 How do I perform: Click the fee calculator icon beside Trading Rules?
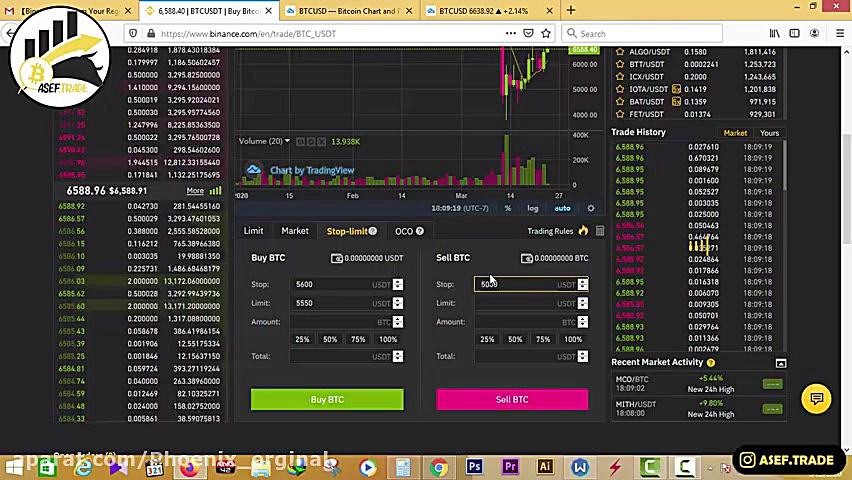click(600, 231)
